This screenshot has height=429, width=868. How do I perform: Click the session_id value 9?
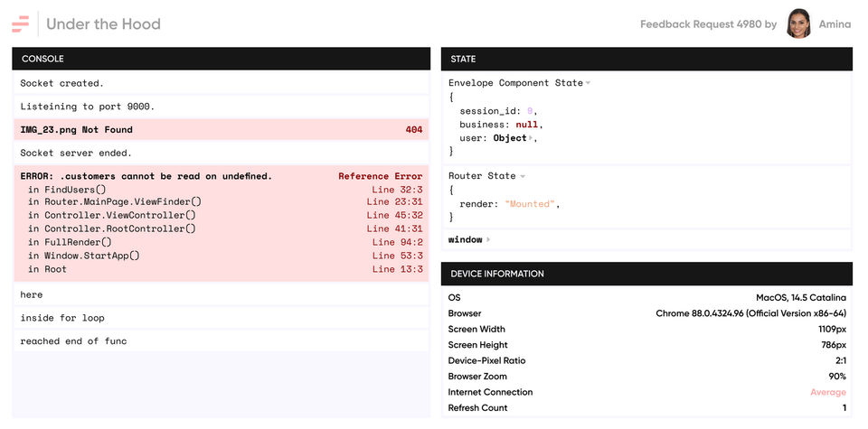pos(529,111)
